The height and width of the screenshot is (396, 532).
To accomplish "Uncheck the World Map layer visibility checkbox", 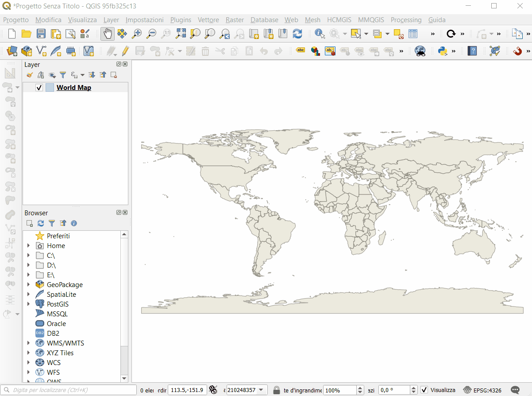I will click(x=39, y=88).
